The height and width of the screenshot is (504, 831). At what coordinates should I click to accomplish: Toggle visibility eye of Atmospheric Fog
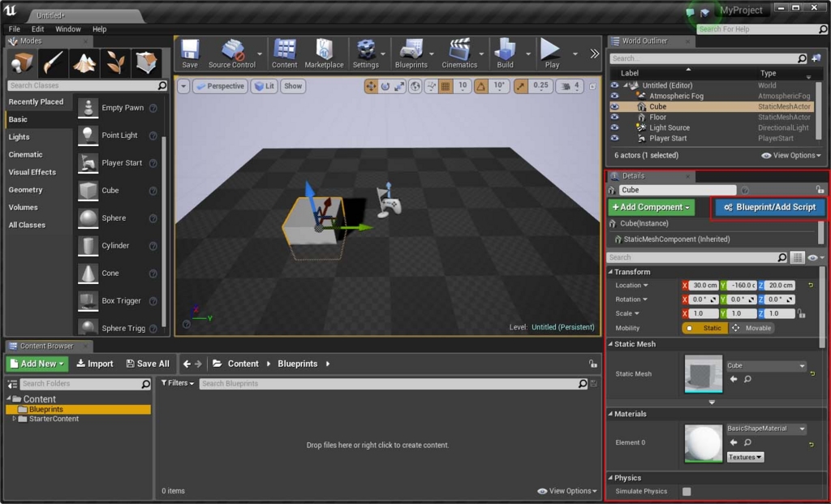coord(614,96)
